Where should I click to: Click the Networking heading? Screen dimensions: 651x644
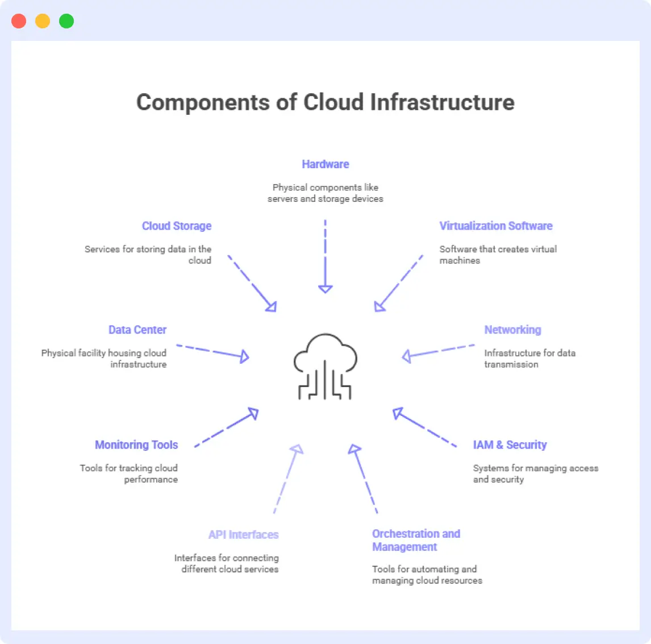pos(513,330)
